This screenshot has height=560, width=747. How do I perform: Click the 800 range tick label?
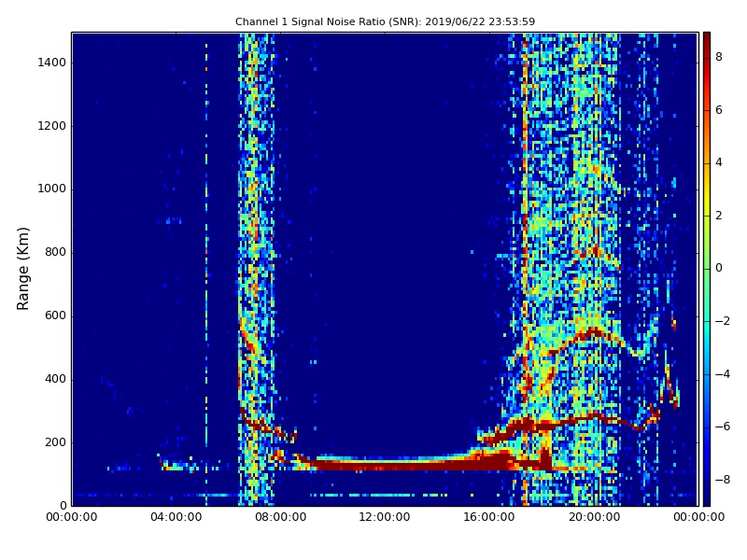[55, 252]
